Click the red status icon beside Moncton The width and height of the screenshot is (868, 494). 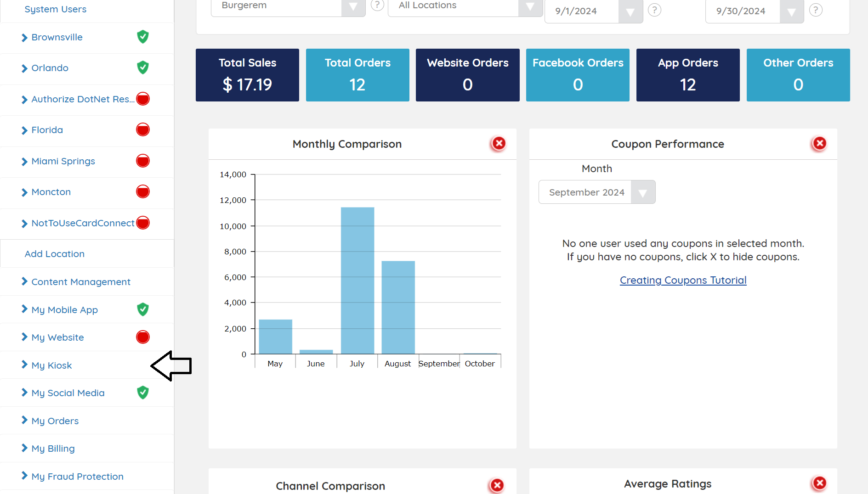[143, 191]
